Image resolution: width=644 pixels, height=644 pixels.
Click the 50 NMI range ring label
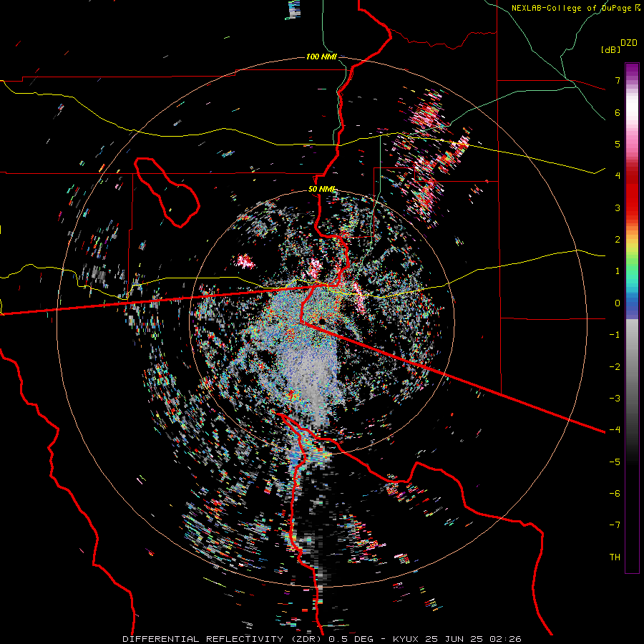coord(322,190)
